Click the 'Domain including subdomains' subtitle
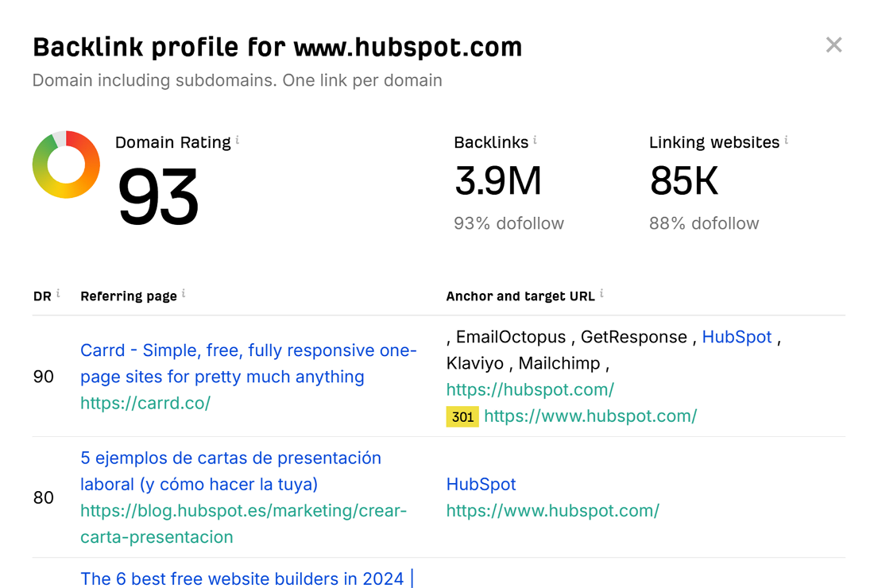 [x=238, y=80]
